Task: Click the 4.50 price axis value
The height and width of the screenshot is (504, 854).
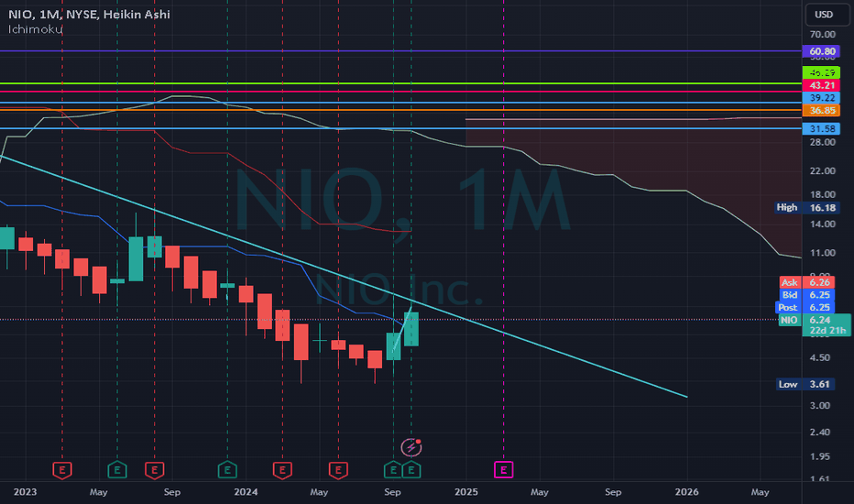Action: [x=820, y=358]
